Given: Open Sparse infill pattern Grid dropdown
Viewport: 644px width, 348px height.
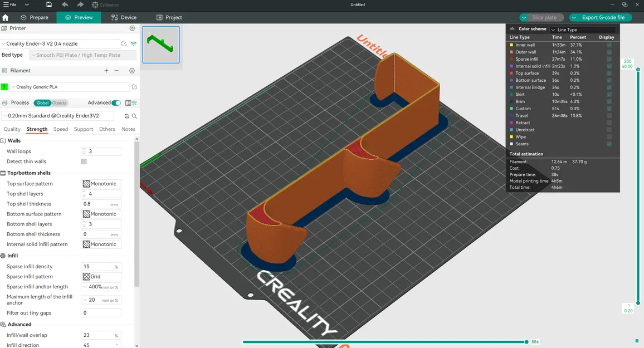Looking at the screenshot, I should (x=101, y=277).
